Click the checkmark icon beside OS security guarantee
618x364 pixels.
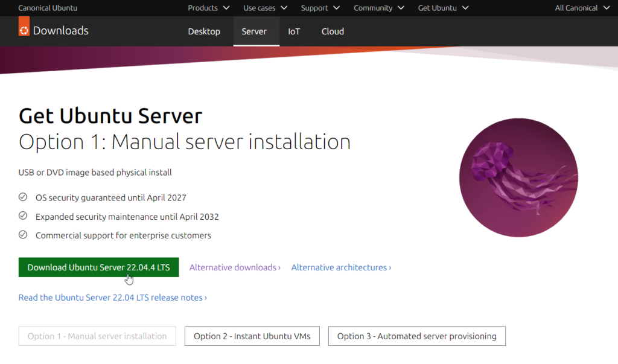pos(23,197)
